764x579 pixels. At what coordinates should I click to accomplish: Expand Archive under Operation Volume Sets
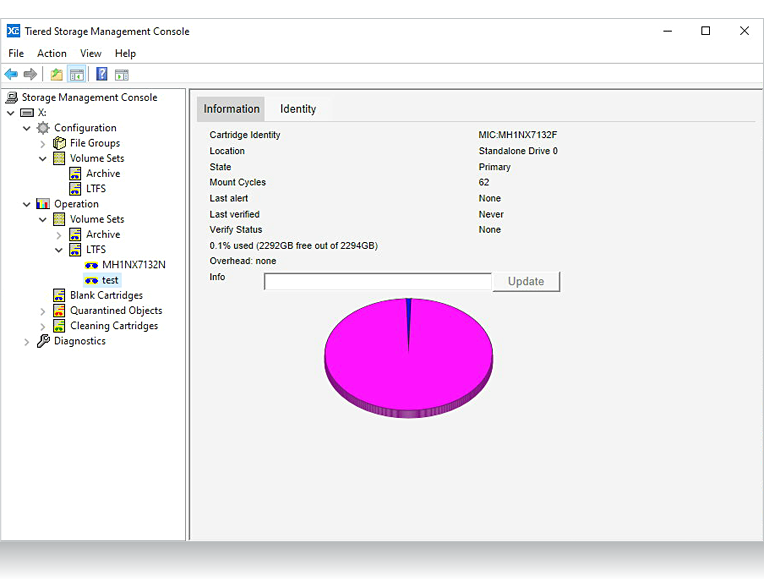coord(59,235)
